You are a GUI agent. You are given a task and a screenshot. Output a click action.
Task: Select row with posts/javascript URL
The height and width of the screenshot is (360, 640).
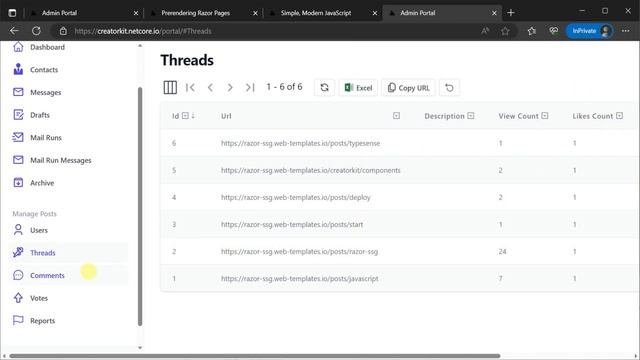(398, 278)
